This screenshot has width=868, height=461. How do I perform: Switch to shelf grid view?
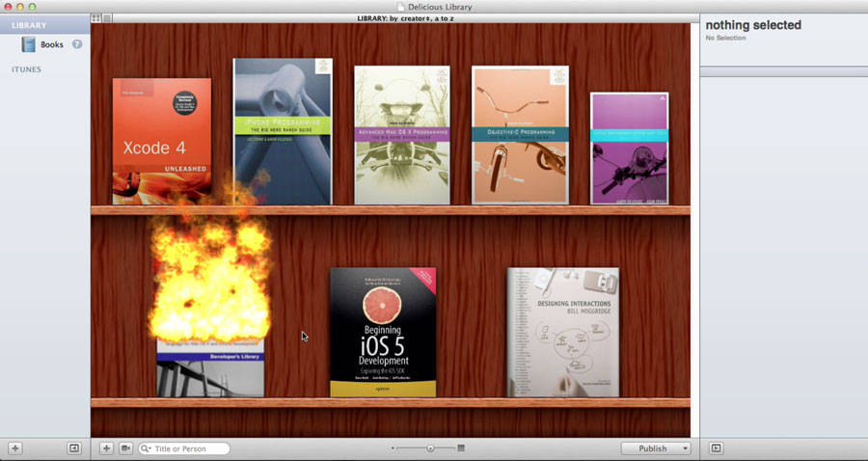(x=95, y=18)
